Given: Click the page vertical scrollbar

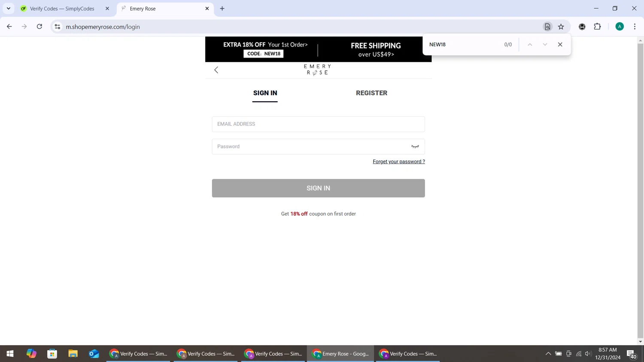Looking at the screenshot, I should tap(640, 190).
